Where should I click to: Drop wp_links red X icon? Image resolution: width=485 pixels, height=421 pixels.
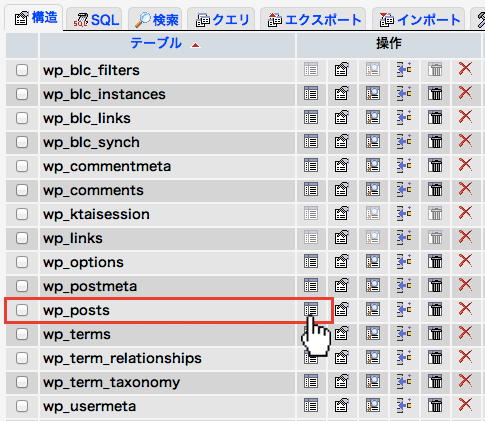[465, 237]
